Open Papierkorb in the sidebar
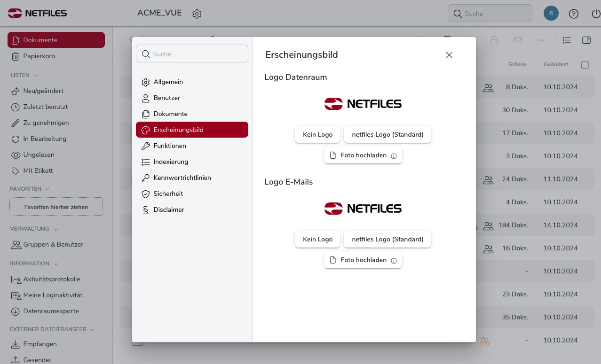Screen dimensions: 601x364 (x=39, y=56)
